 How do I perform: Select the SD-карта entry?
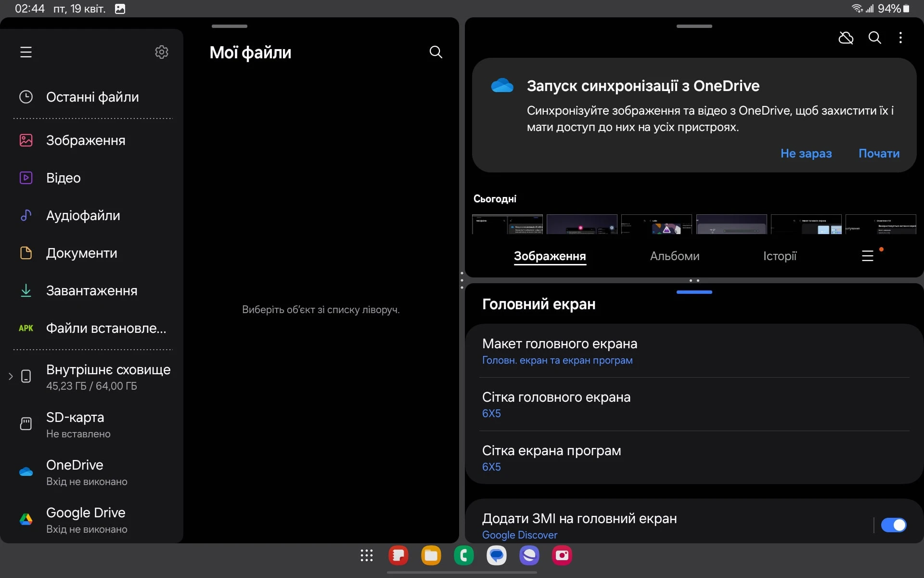click(x=92, y=424)
